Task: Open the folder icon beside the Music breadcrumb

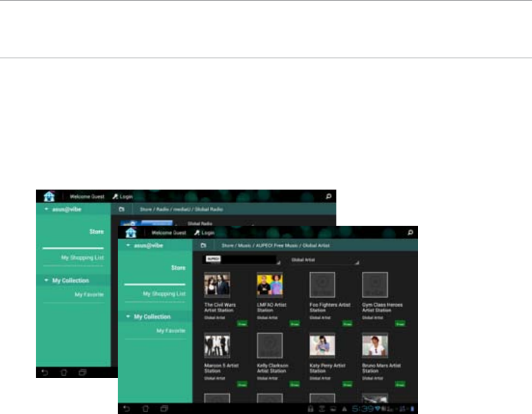Action: click(x=203, y=245)
